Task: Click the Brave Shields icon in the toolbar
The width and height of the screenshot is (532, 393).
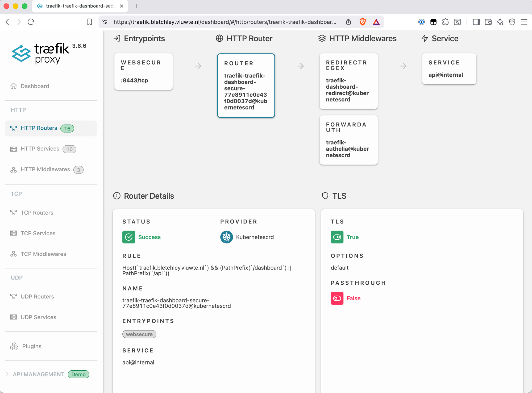Action: coord(362,22)
